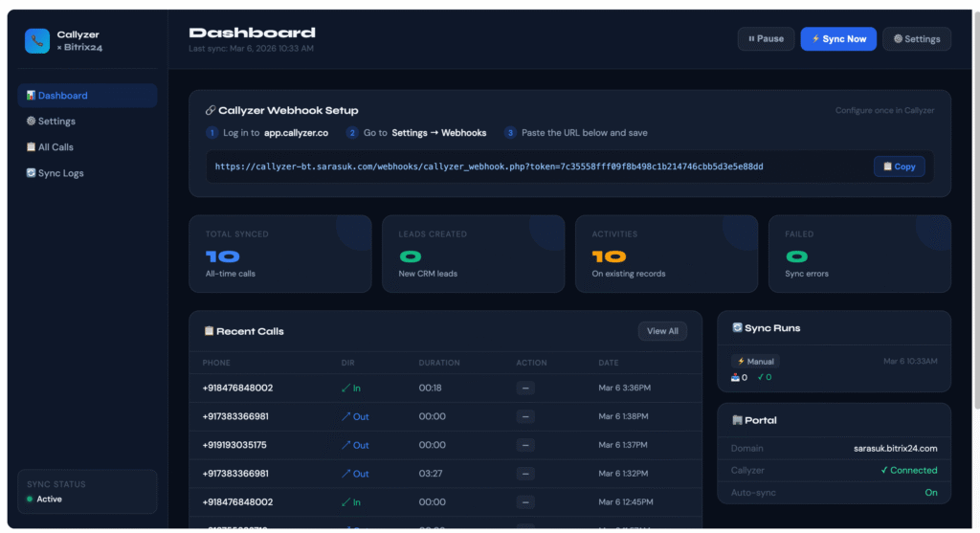The width and height of the screenshot is (980, 533).
Task: Click the Portal panel header icon
Action: point(737,420)
